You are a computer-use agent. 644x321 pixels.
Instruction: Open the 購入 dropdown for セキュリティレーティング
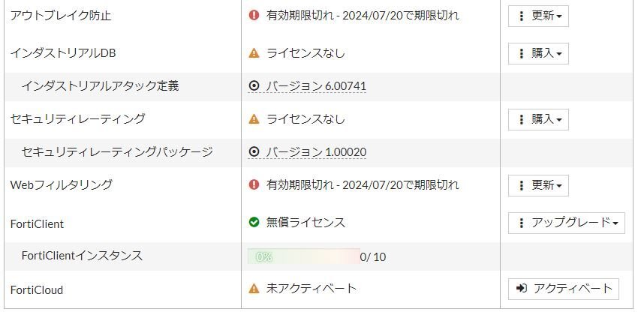(x=538, y=119)
